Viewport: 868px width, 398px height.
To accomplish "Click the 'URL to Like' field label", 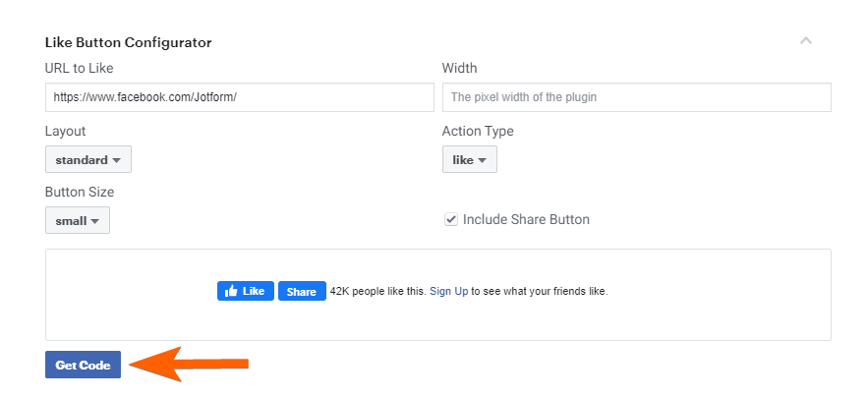I will pyautogui.click(x=86, y=68).
